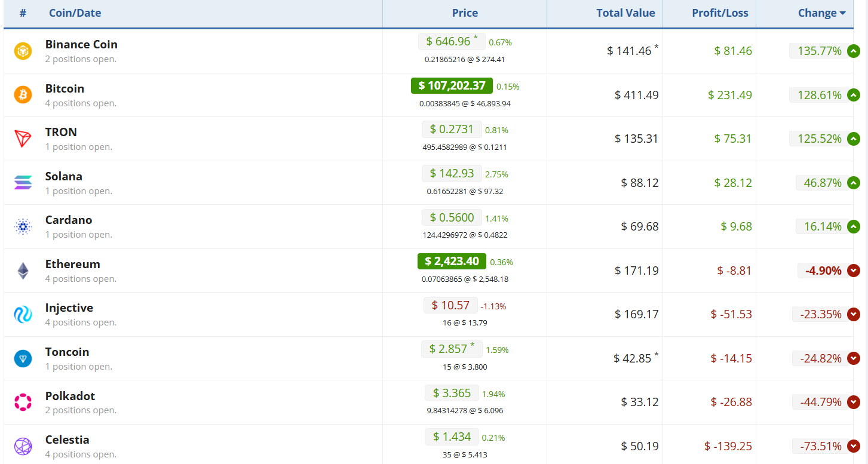Click the 128.61% change value

(820, 95)
